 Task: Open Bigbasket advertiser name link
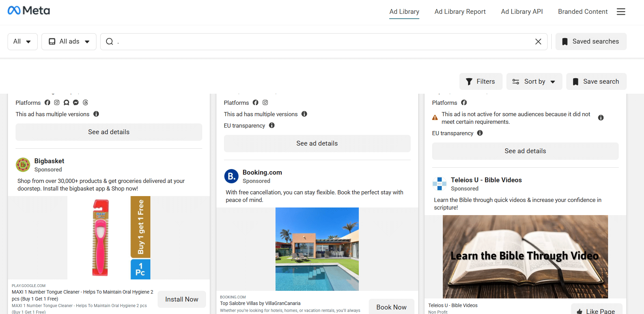49,161
